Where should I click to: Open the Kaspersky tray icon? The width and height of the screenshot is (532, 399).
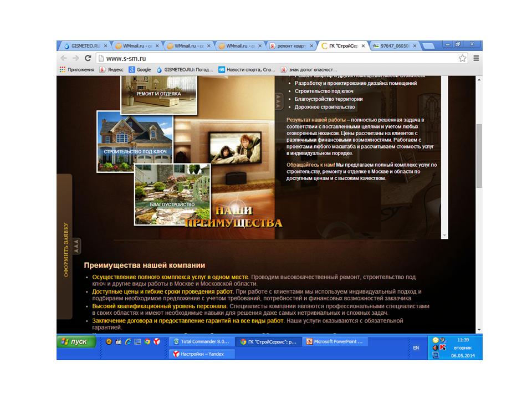point(443,347)
